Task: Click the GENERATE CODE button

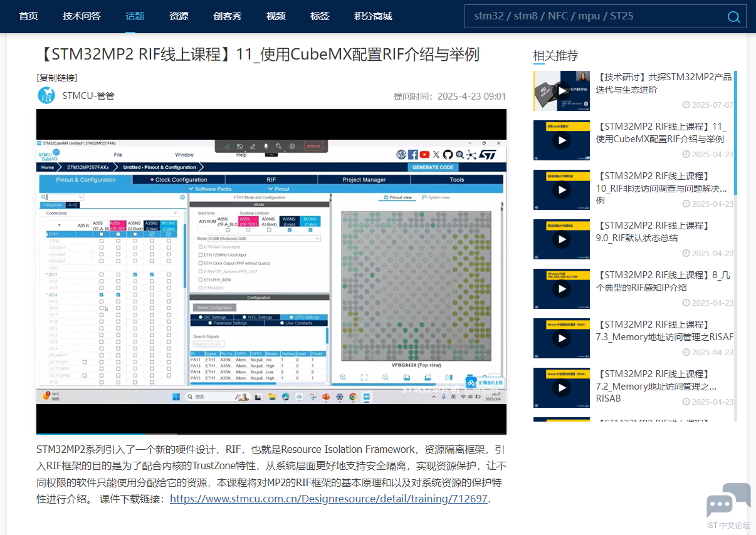Action: pos(433,167)
